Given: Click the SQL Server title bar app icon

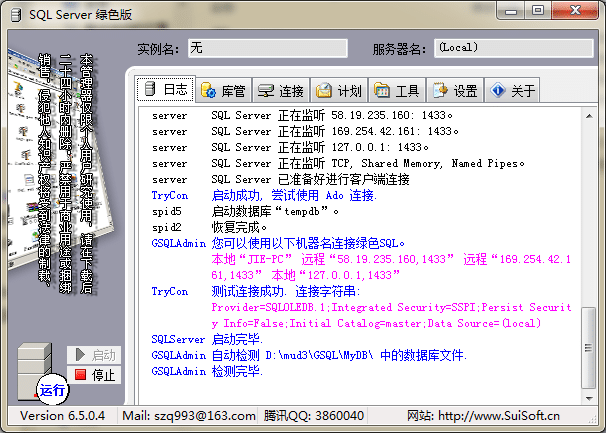Looking at the screenshot, I should (x=16, y=15).
